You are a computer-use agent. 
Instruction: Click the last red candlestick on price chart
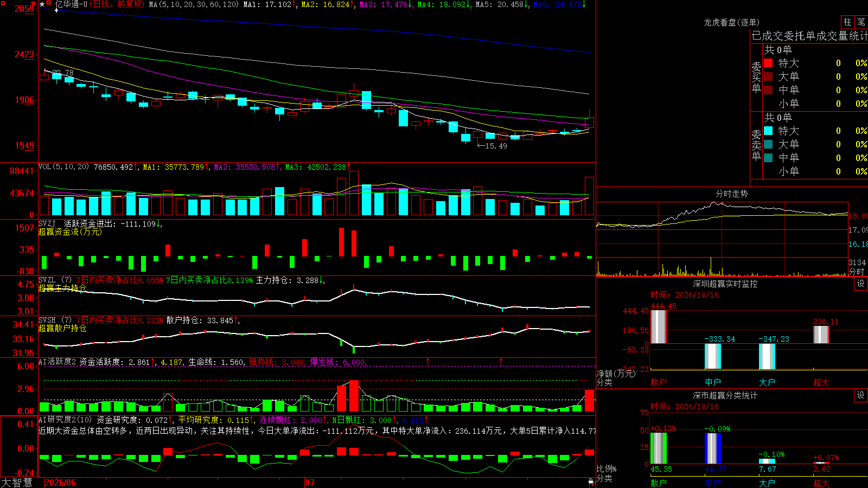(x=589, y=122)
